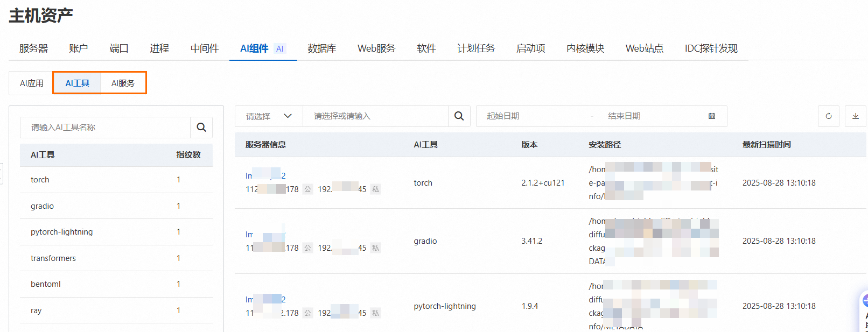Click version 1.9.4 cell

pyautogui.click(x=529, y=306)
